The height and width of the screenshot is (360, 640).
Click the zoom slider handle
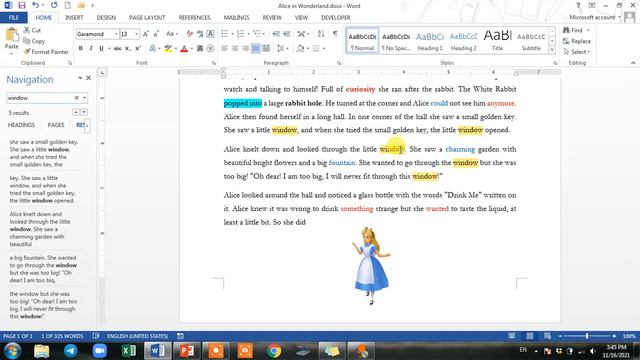tap(587, 336)
